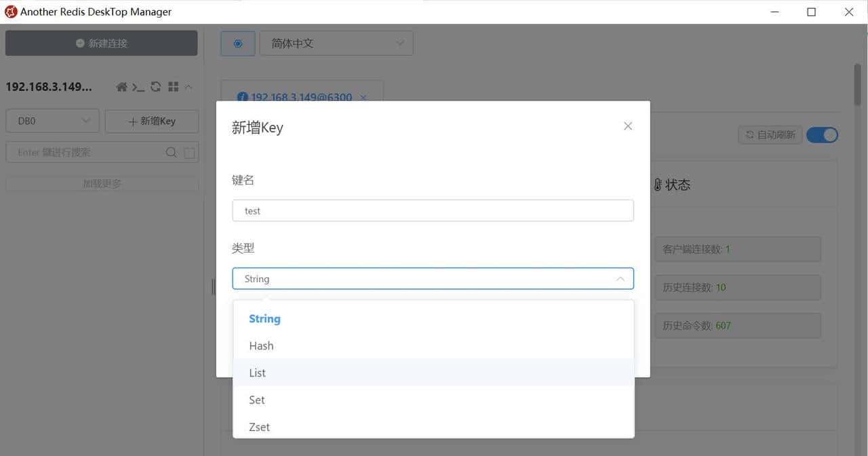868x456 pixels.
Task: Open the application settings gear icon
Action: [237, 43]
